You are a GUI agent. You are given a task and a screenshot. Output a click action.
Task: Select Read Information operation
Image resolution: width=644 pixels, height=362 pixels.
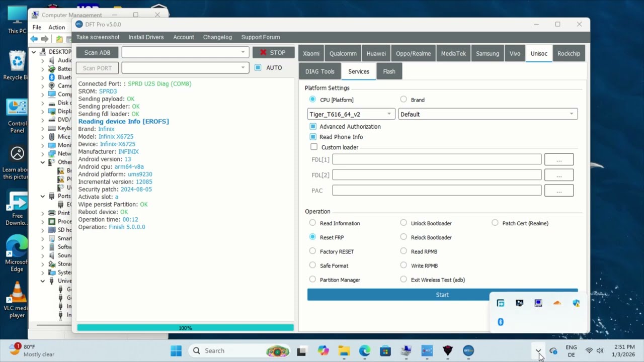click(x=313, y=223)
